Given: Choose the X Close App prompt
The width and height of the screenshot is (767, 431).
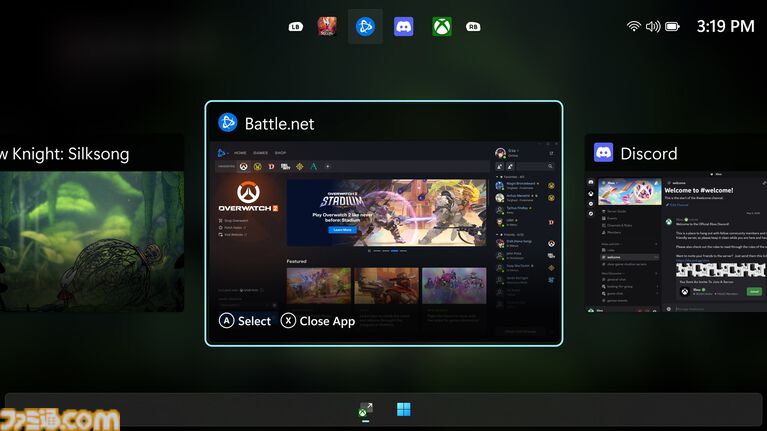Looking at the screenshot, I should pyautogui.click(x=318, y=321).
